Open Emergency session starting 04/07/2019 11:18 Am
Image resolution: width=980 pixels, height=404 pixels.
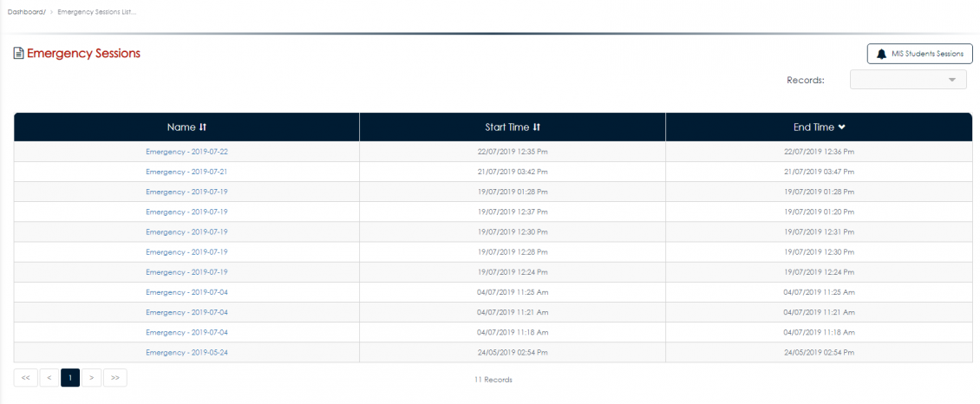tap(186, 333)
